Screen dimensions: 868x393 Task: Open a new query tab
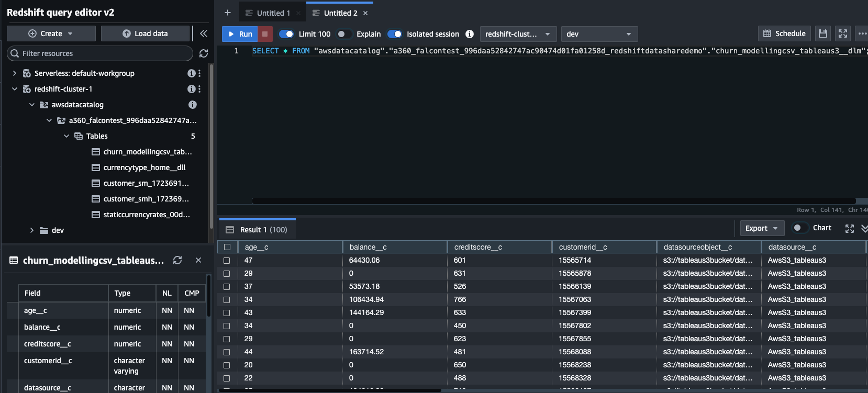pyautogui.click(x=228, y=13)
